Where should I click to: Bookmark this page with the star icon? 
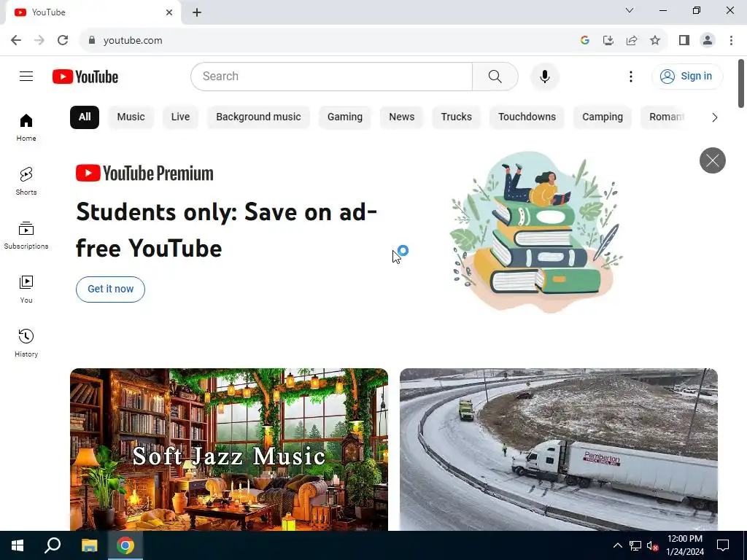click(655, 40)
